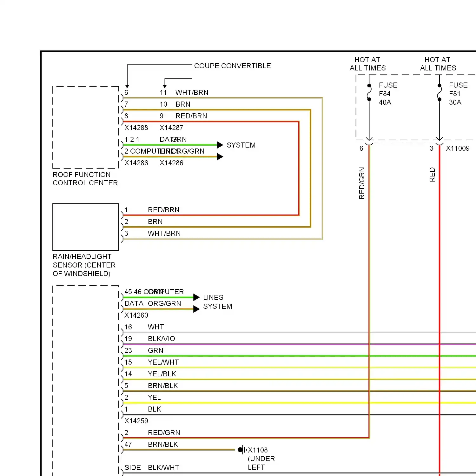Image resolution: width=476 pixels, height=476 pixels.
Task: Select the 'FUSE F84 40A' text
Action: [x=388, y=94]
